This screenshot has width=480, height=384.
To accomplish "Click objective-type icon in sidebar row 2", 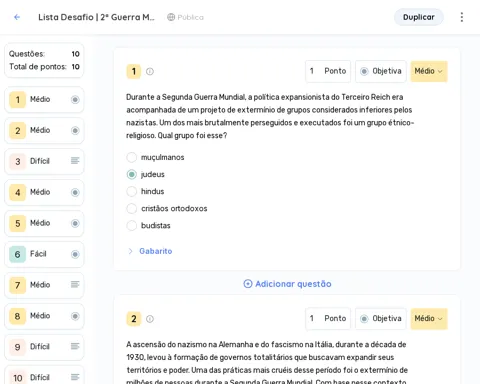I will pos(75,130).
